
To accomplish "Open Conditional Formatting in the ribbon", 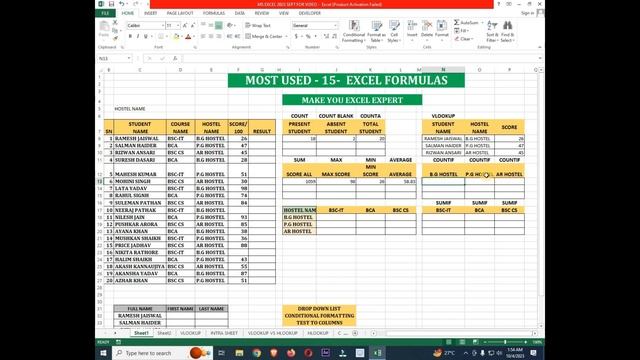I will (353, 31).
